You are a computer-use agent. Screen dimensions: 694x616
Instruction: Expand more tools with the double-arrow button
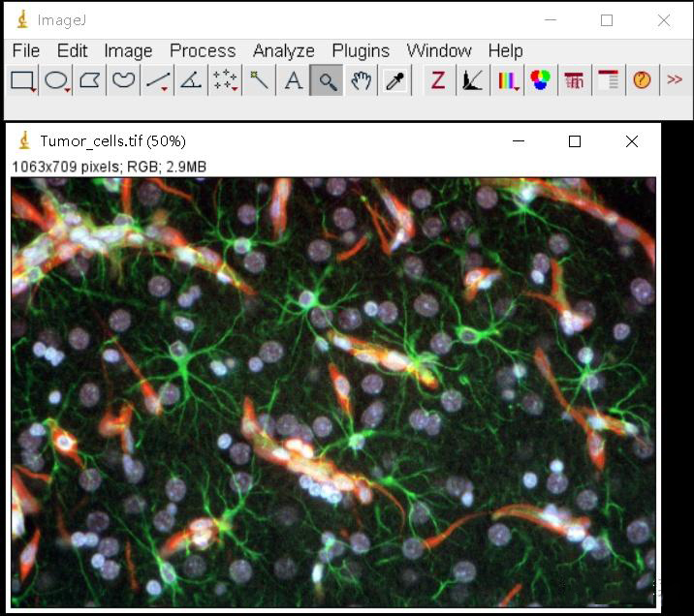(675, 80)
